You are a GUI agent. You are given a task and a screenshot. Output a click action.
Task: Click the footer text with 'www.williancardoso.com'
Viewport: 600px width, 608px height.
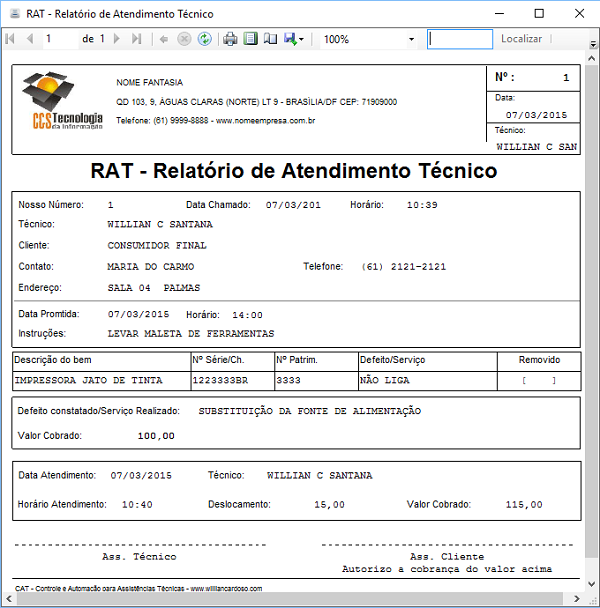[x=138, y=589]
